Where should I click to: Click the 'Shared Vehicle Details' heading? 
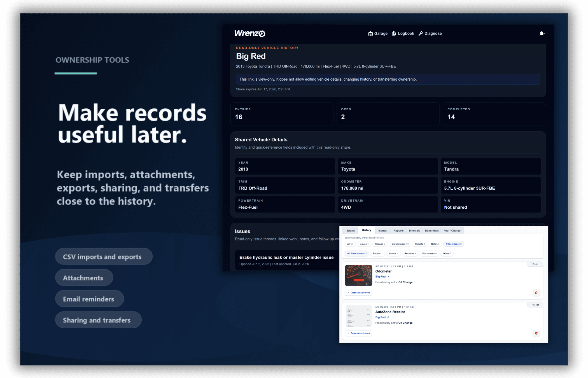261,139
